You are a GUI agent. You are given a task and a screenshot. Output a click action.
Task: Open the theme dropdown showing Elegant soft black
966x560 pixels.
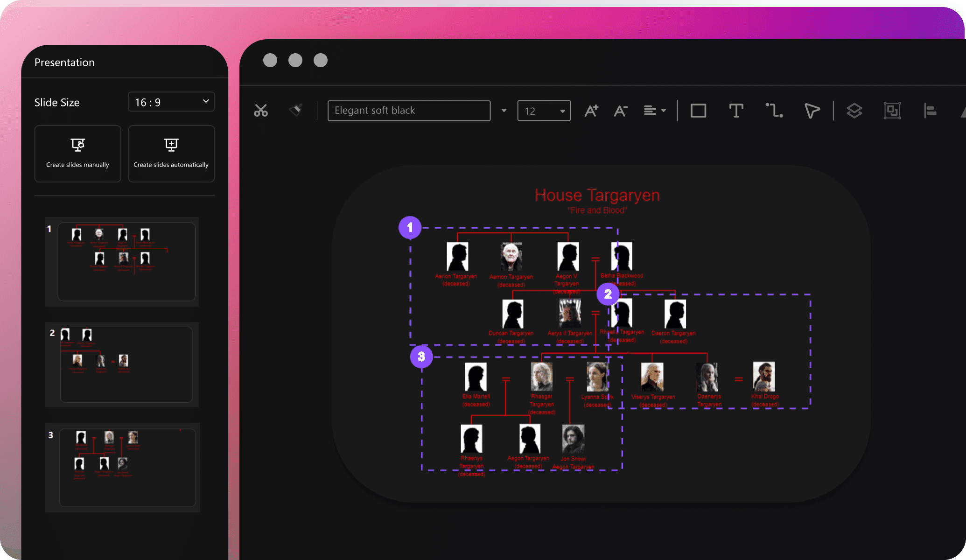click(x=504, y=110)
